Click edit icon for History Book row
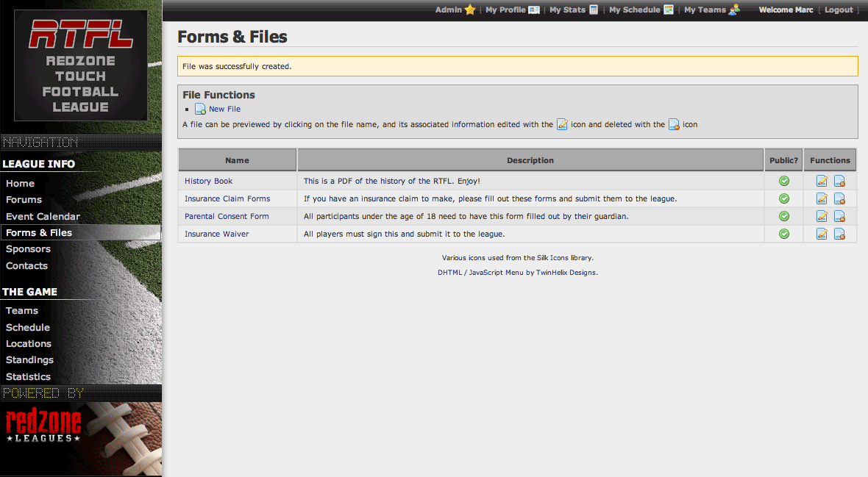 822,181
